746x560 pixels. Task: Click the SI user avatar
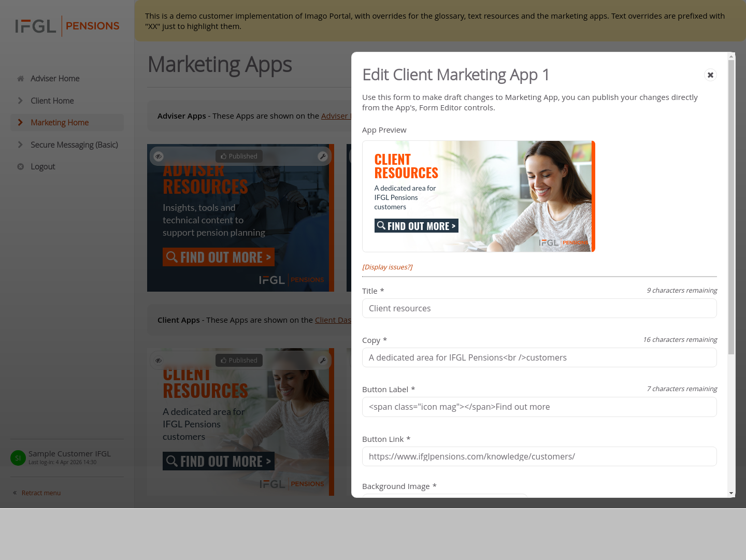pos(18,458)
